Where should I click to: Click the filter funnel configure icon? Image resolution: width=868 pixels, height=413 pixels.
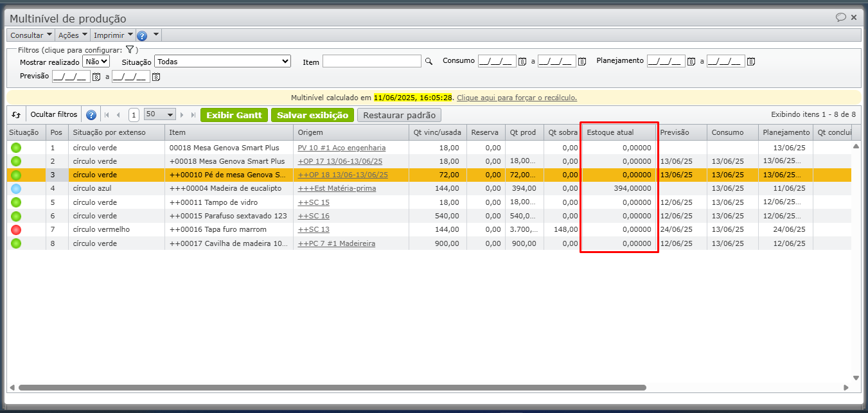(129, 49)
